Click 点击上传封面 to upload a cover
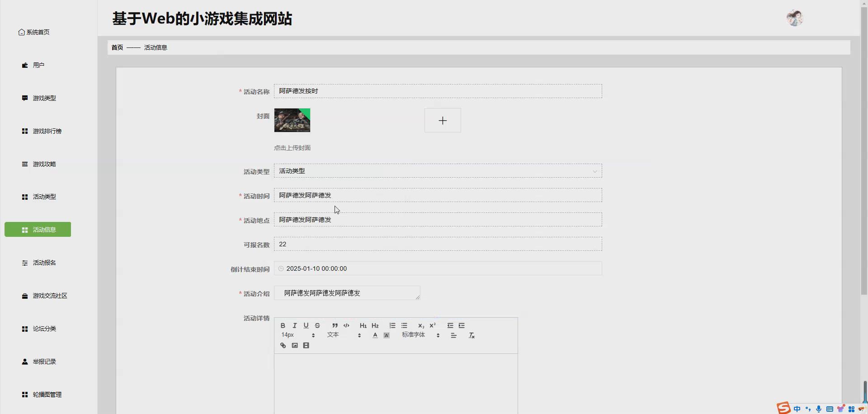The width and height of the screenshot is (868, 414). click(292, 147)
